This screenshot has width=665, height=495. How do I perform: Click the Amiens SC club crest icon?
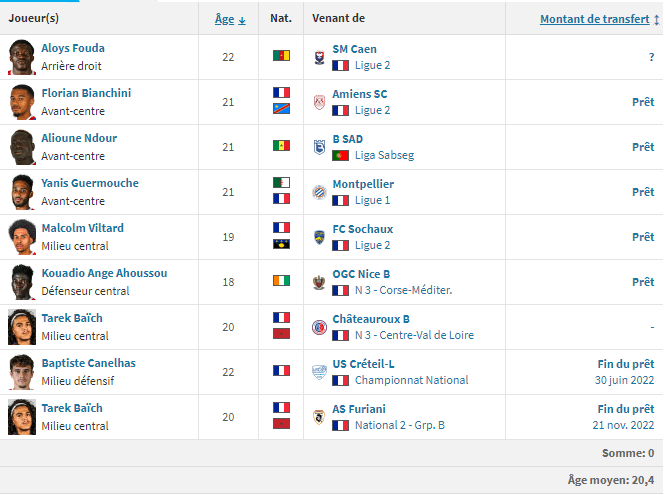(319, 102)
